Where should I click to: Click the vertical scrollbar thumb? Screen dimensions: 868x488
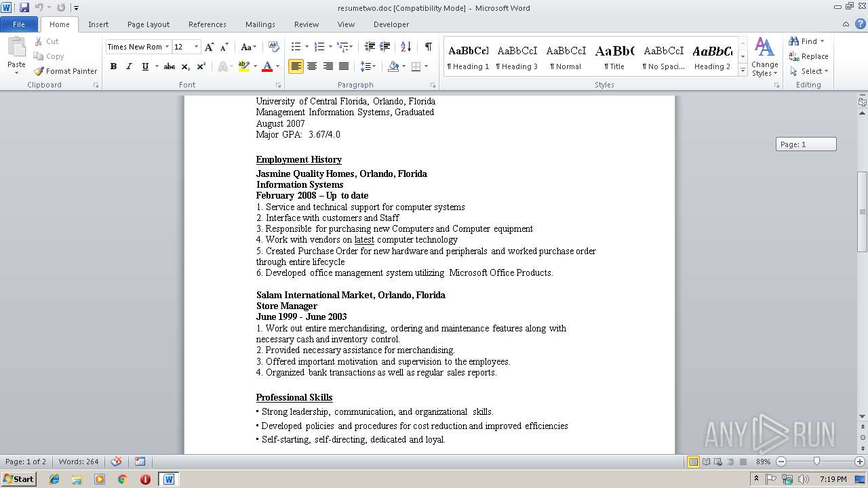(863, 211)
